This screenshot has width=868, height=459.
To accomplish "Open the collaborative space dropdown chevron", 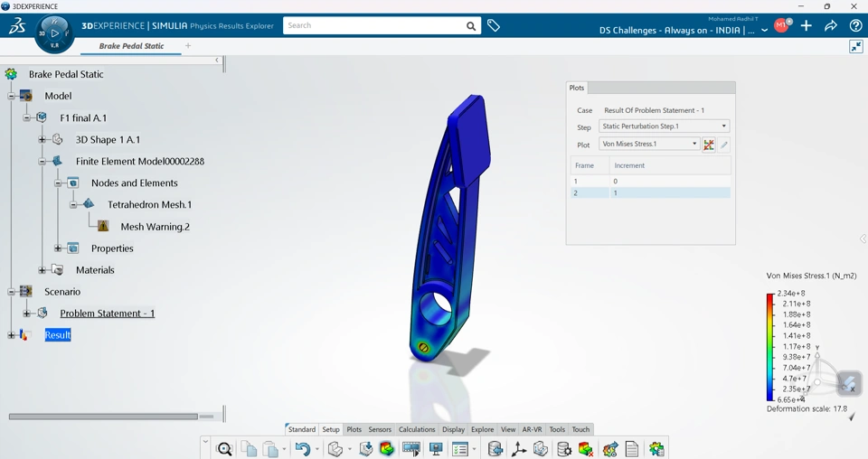I will point(765,31).
